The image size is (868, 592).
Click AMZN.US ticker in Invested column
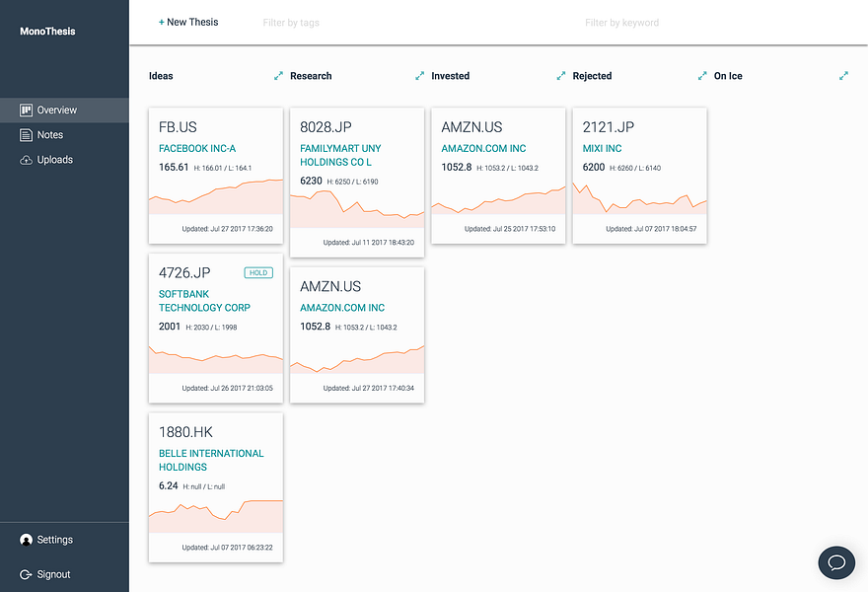coord(471,127)
